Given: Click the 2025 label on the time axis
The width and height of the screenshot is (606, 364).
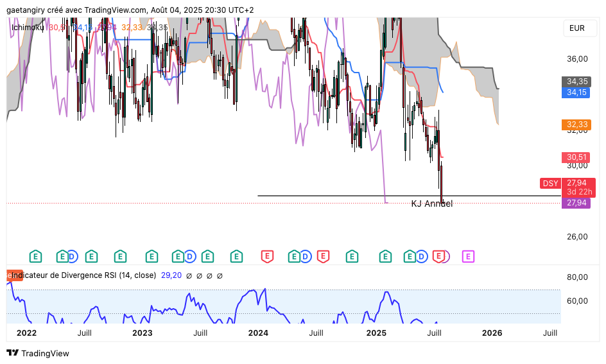Looking at the screenshot, I should [376, 333].
